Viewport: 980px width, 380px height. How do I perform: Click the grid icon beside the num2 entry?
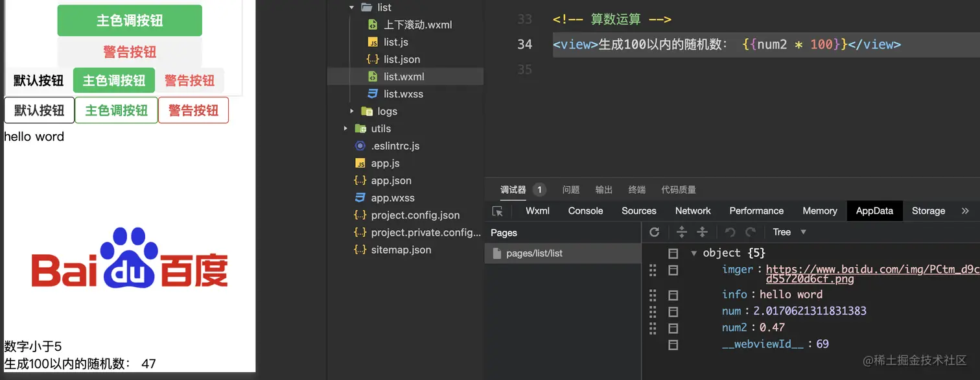[x=653, y=328]
